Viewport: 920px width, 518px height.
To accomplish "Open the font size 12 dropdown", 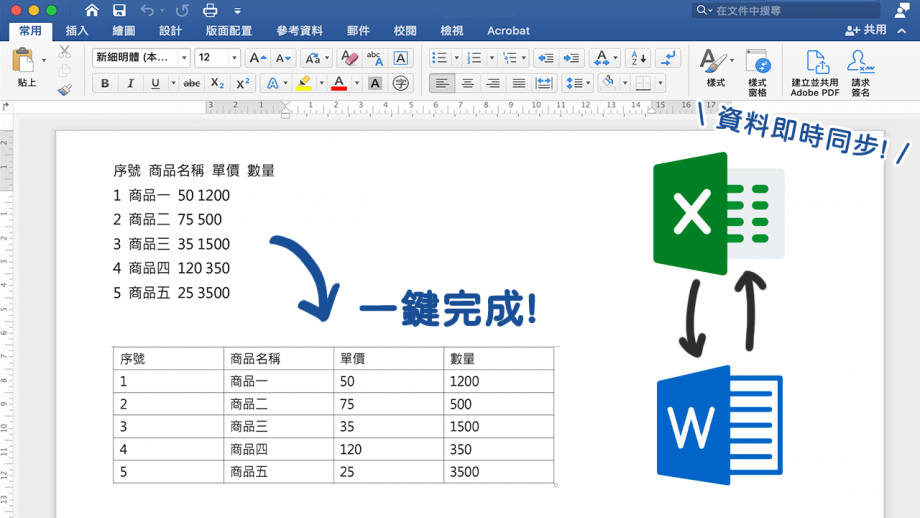I will pos(234,57).
